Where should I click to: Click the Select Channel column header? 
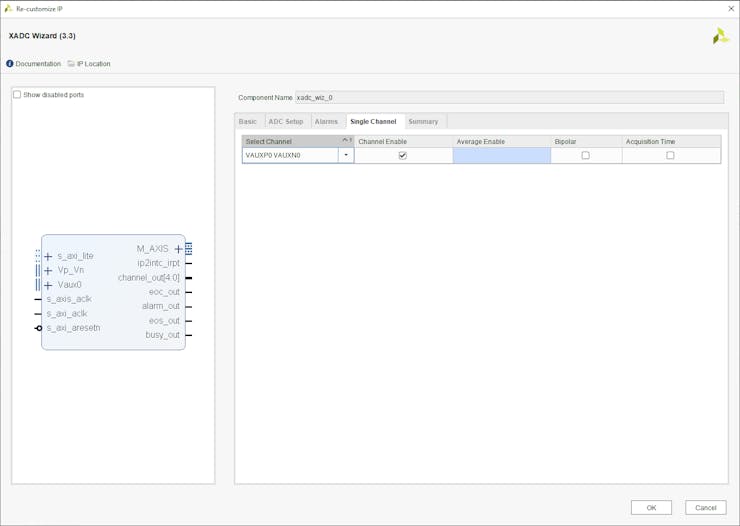point(298,141)
